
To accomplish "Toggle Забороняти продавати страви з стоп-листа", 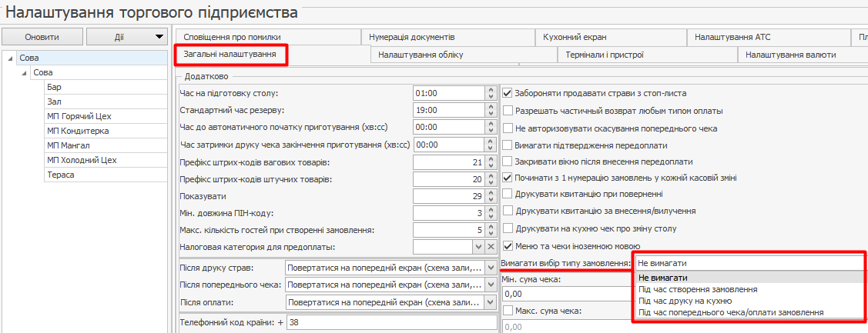I will pyautogui.click(x=508, y=93).
